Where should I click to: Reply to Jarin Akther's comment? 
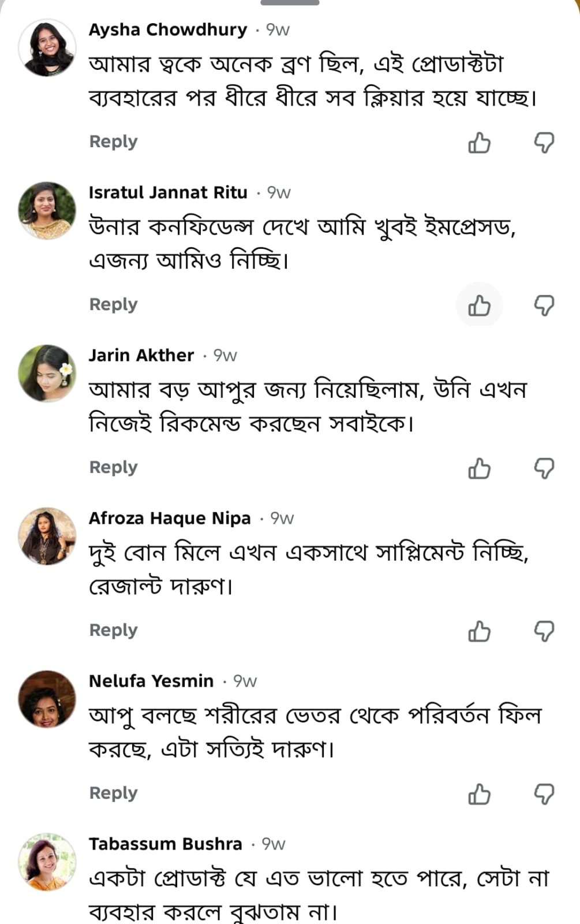pos(113,467)
